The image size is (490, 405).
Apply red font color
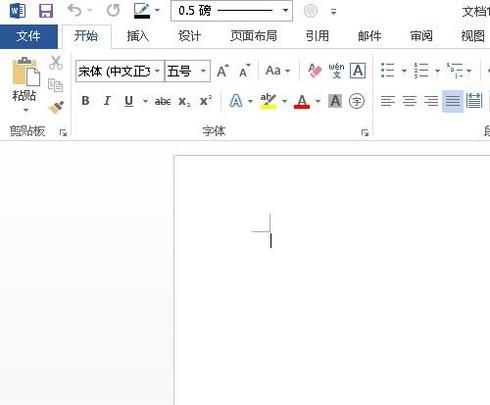302,101
